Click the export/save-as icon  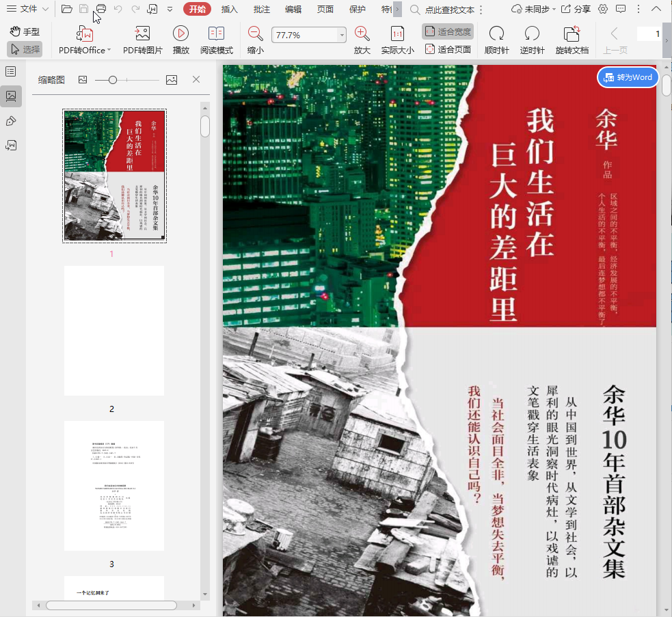[152, 9]
